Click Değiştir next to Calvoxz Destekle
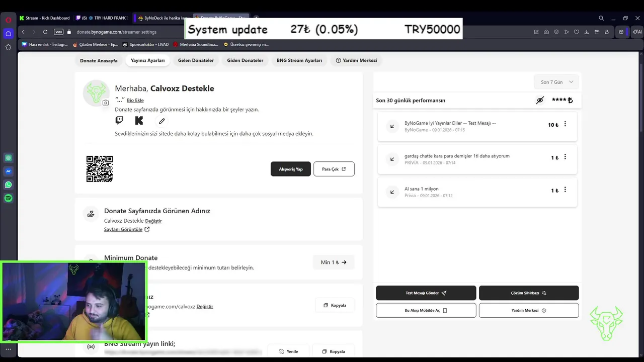This screenshot has width=644, height=362. pyautogui.click(x=153, y=221)
